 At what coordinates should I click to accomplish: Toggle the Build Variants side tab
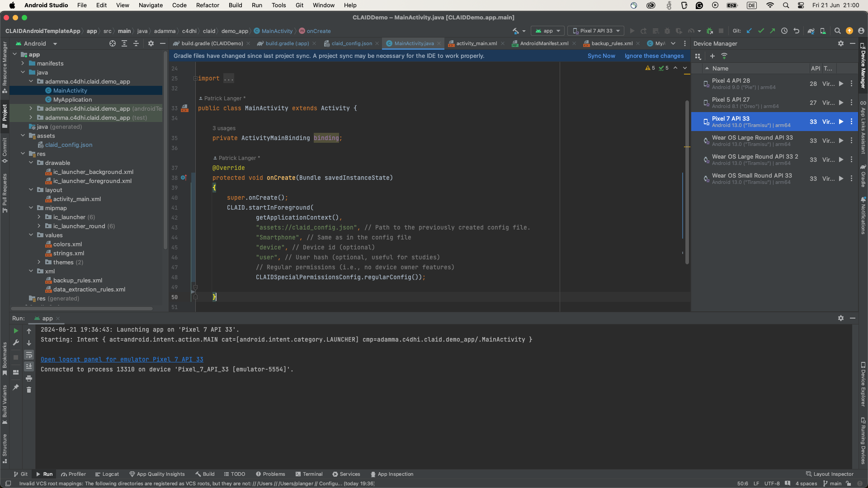click(5, 405)
